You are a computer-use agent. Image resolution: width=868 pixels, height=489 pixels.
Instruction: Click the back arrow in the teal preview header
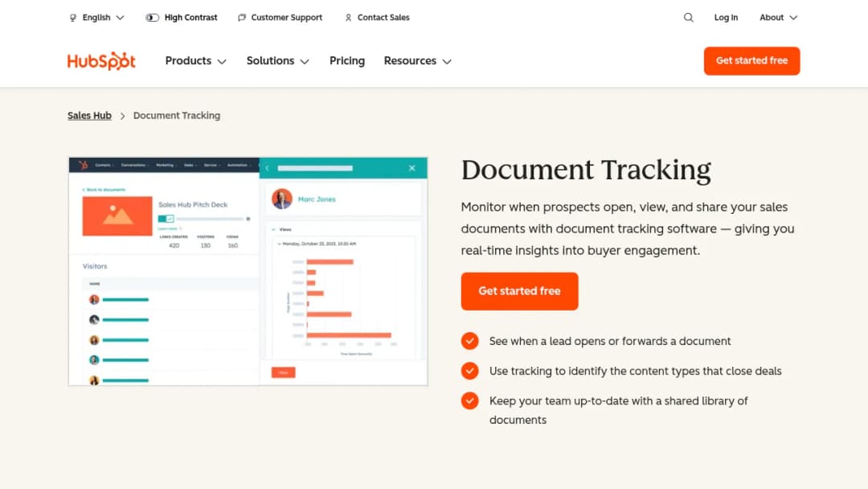tap(268, 168)
